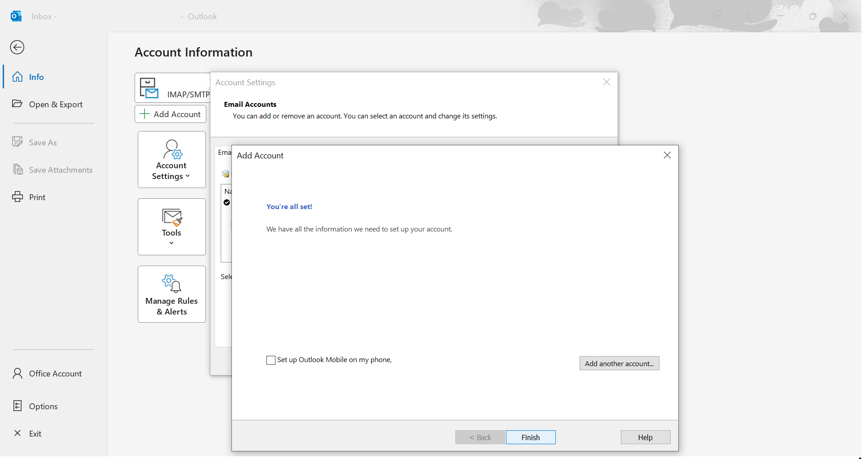Click the Print printer icon
The height and width of the screenshot is (459, 868).
(x=17, y=197)
